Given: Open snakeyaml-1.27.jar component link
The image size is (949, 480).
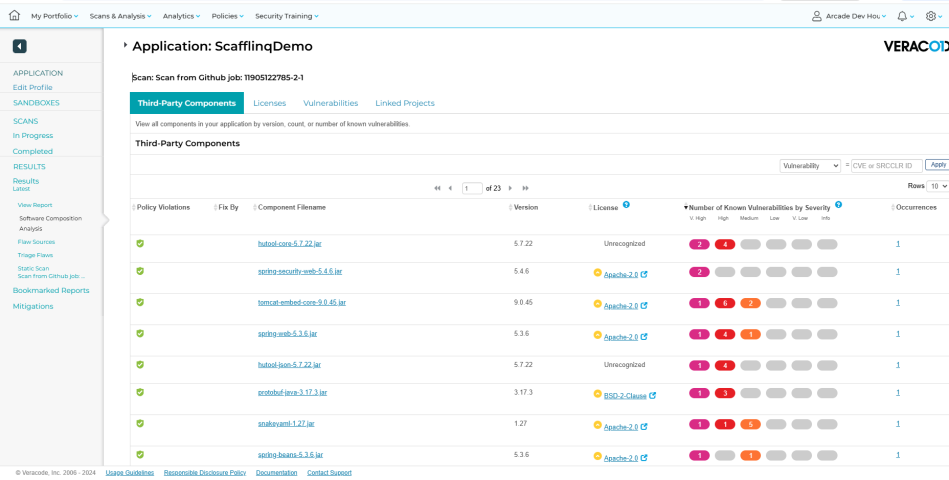Looking at the screenshot, I should click(x=286, y=423).
